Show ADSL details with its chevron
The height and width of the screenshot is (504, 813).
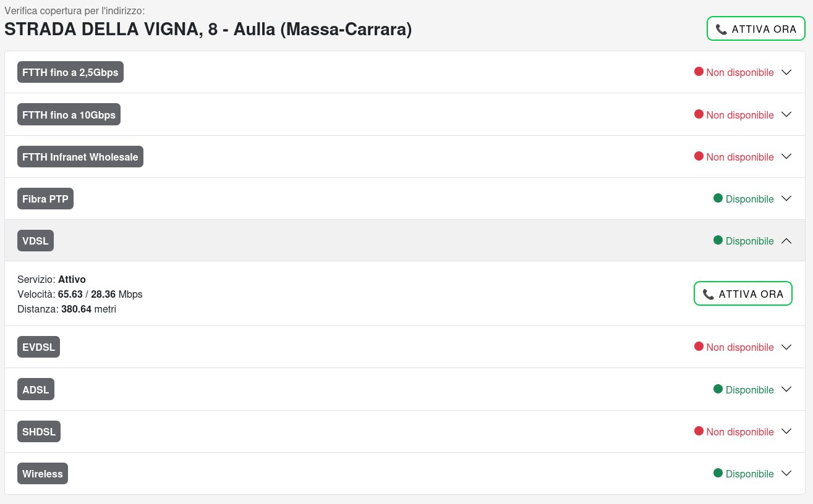(x=786, y=390)
